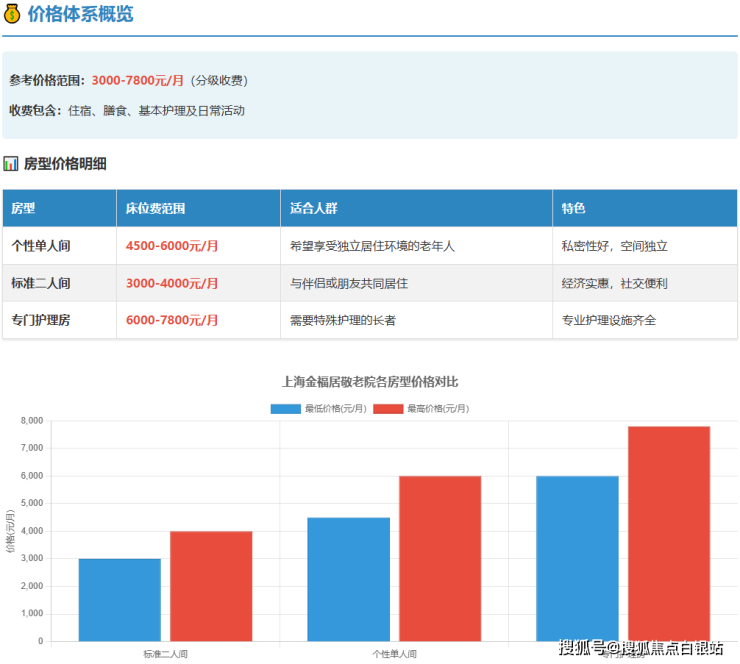Toggle the 最低价格(元/月) legend label
Image resolution: width=740 pixels, height=664 pixels.
(335, 409)
